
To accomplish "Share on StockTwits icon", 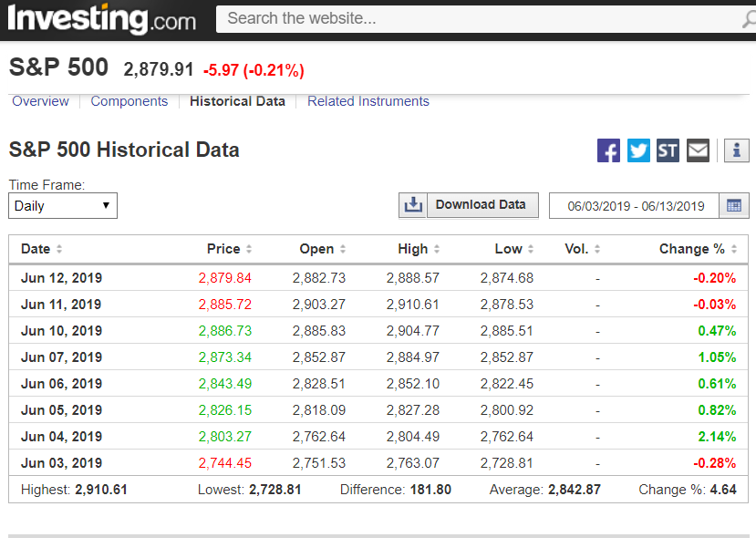I will (668, 150).
